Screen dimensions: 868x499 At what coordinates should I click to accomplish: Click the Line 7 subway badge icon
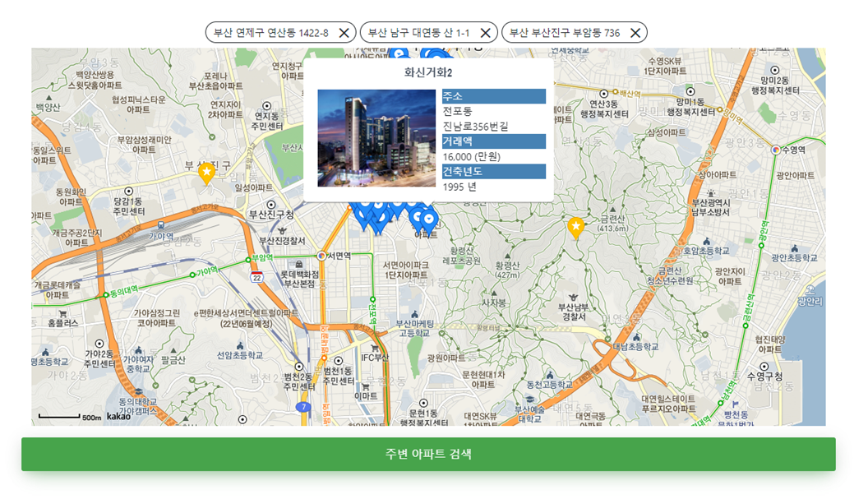[x=304, y=406]
